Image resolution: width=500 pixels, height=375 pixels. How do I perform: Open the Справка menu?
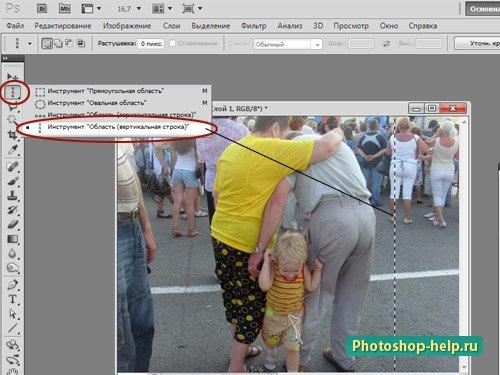[x=423, y=26]
